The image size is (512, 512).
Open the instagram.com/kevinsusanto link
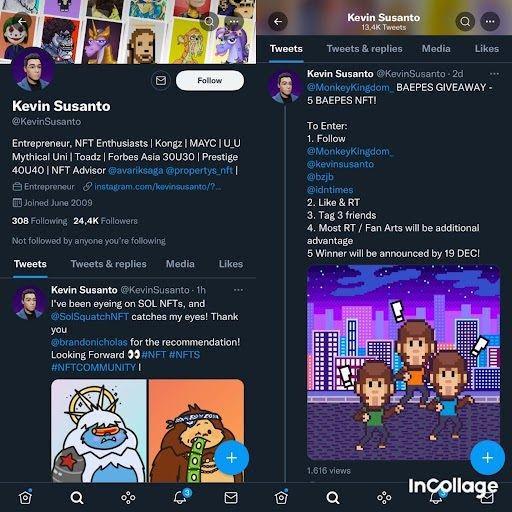click(157, 187)
